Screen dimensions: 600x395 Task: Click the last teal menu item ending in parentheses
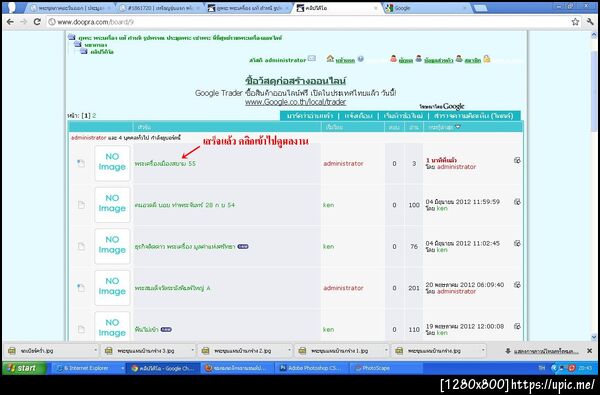[473, 116]
